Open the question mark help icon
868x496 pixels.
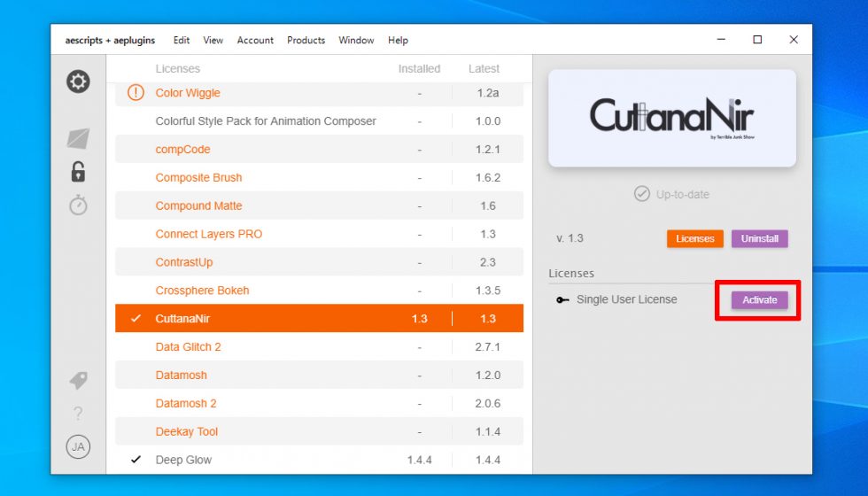coord(78,413)
